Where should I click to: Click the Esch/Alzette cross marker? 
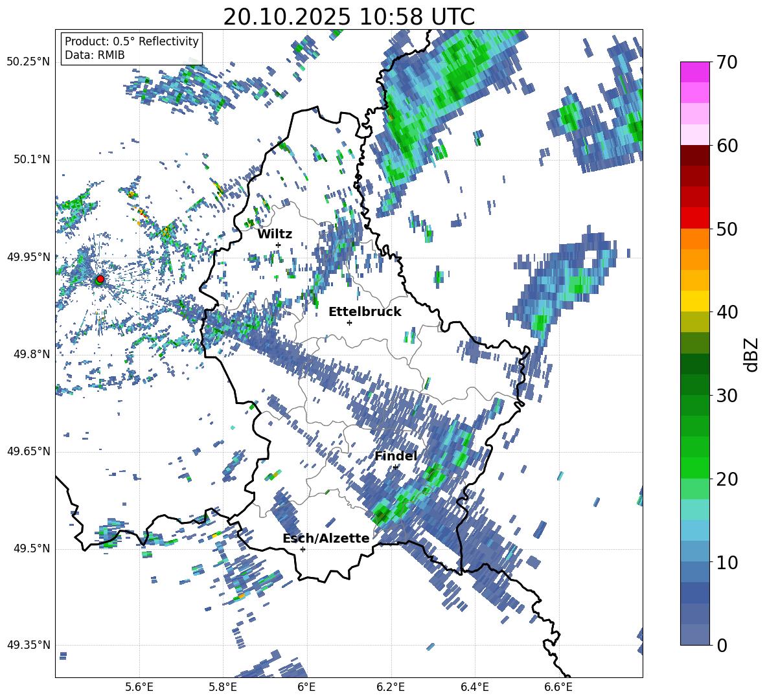point(303,549)
